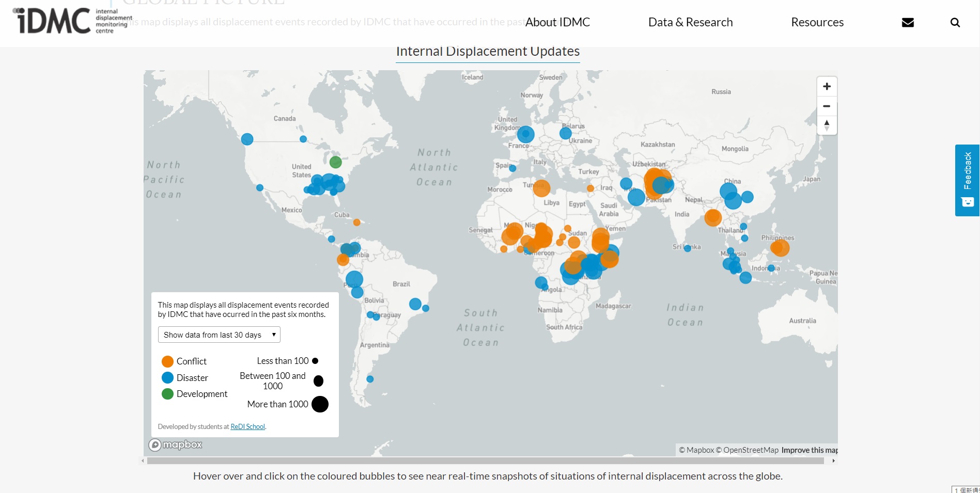
Task: Zoom in on the map
Action: pyautogui.click(x=827, y=86)
